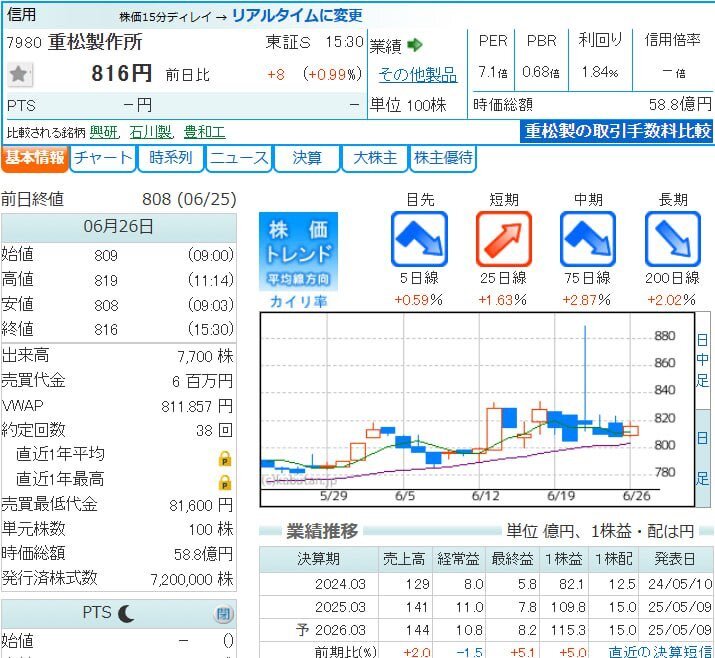Click the 株価トレンド blue badge
715x658 pixels.
coord(298,251)
